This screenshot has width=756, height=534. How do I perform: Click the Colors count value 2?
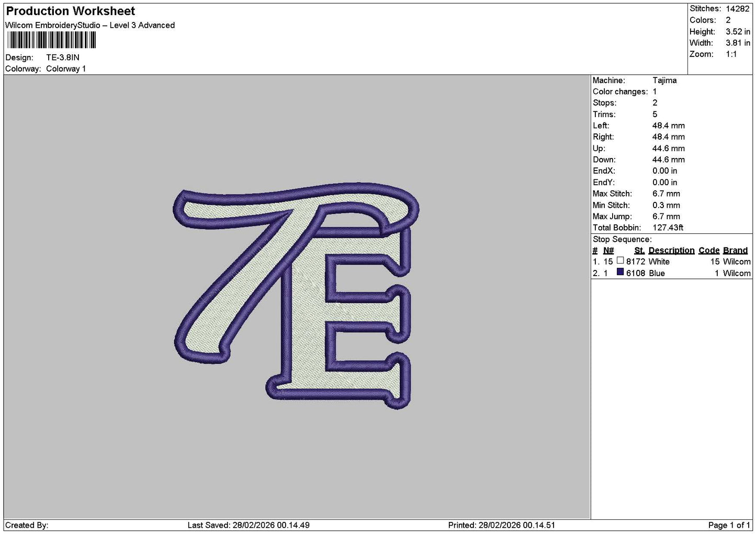point(728,20)
